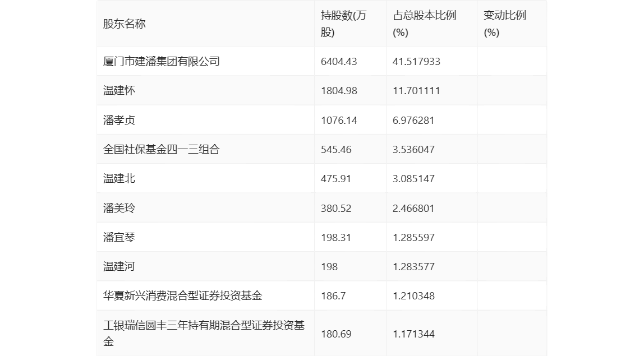Select shareholder 温建怀
644x356 pixels.
(x=119, y=91)
